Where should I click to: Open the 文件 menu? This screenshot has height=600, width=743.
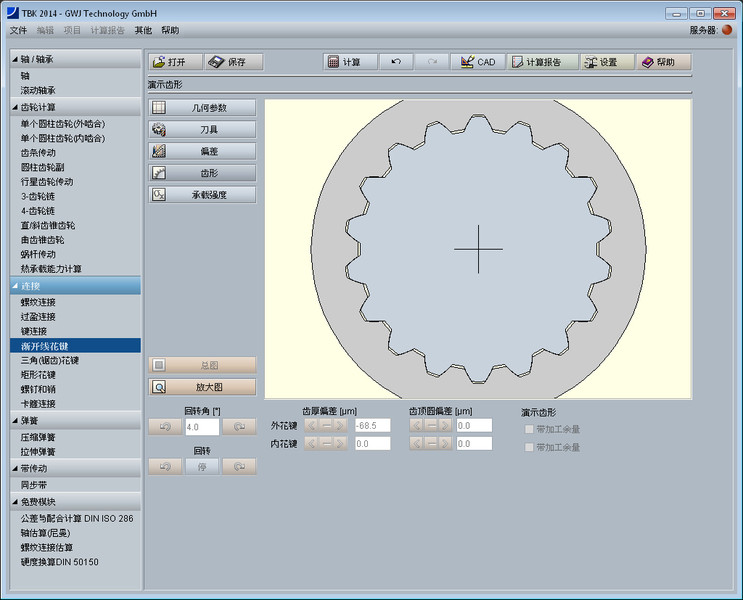click(18, 30)
